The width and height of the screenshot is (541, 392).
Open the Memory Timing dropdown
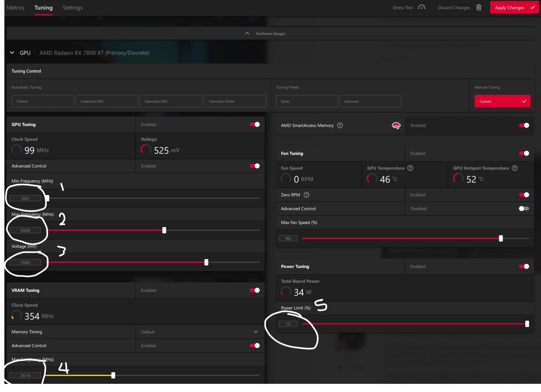(200, 332)
